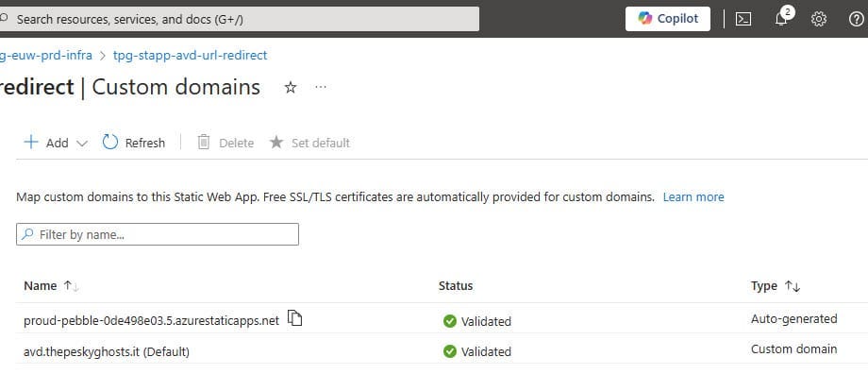Viewport: 868px width, 391px height.
Task: Launch Cloud Shell terminal icon
Action: point(743,20)
